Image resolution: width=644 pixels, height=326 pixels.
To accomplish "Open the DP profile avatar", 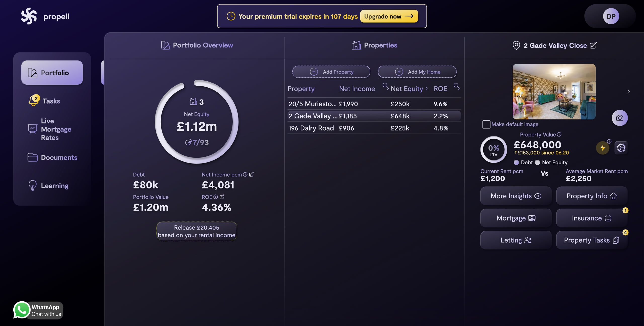I will (x=611, y=16).
